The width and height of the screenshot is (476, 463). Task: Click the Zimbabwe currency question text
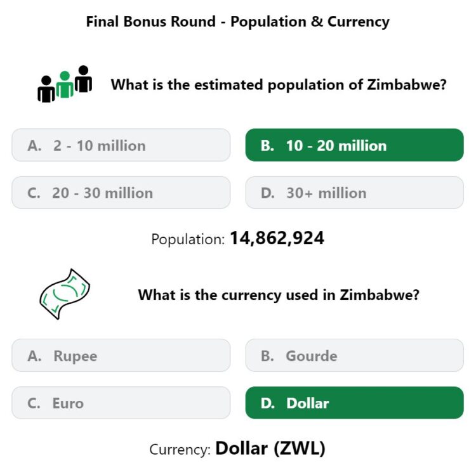(279, 295)
